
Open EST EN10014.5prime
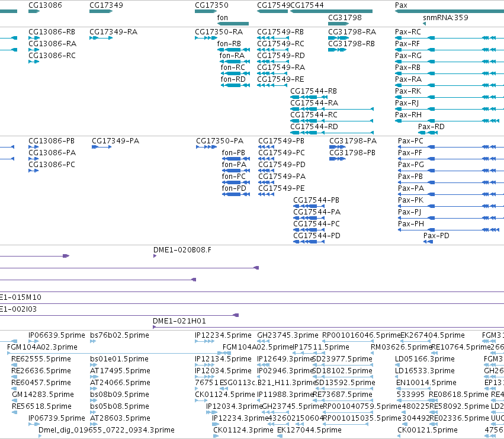click(x=426, y=383)
